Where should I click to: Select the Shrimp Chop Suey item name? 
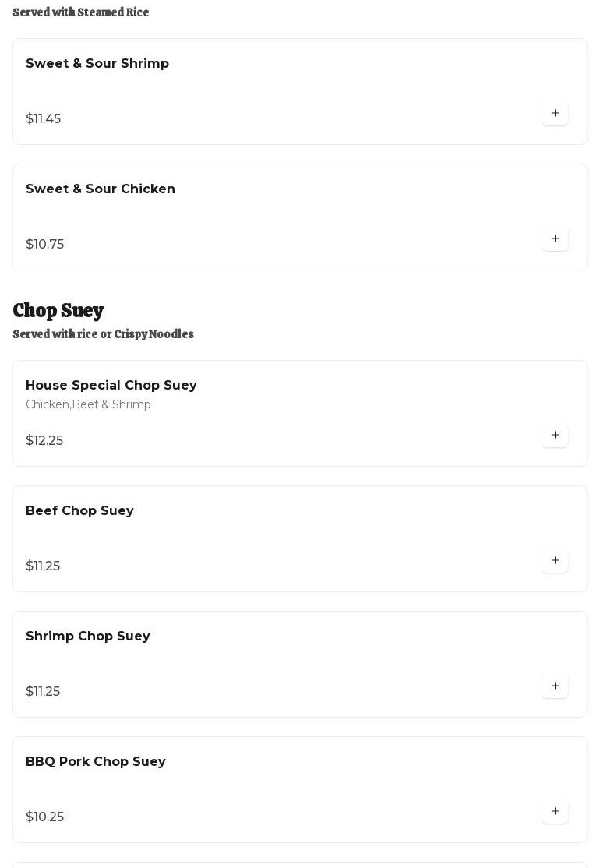pos(88,637)
